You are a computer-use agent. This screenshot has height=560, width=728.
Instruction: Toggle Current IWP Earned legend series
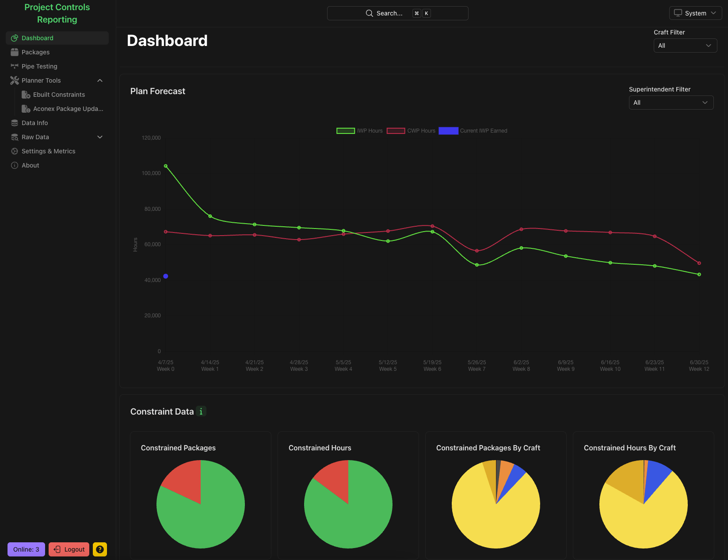(x=473, y=131)
